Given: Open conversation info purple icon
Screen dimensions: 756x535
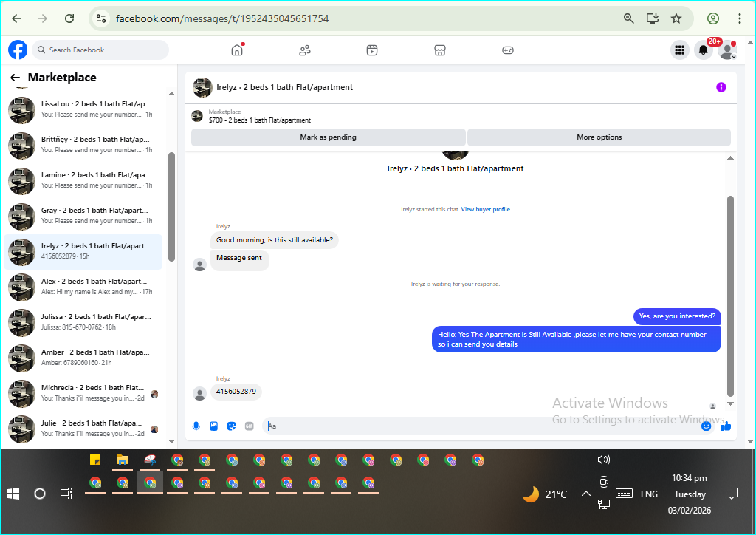Looking at the screenshot, I should [721, 87].
